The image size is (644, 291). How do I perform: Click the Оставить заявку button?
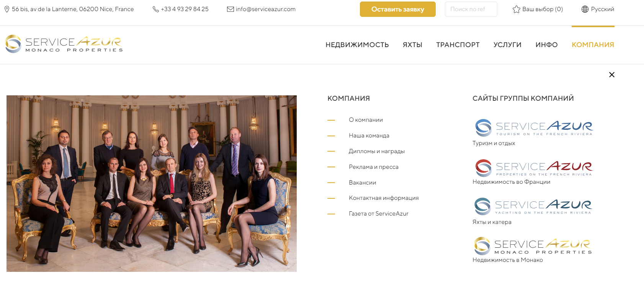point(398,9)
